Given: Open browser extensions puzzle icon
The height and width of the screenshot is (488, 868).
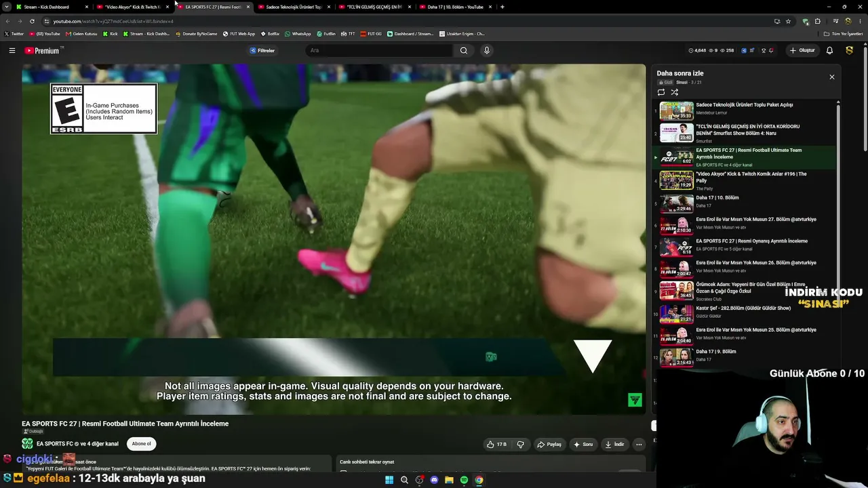Looking at the screenshot, I should 818,21.
